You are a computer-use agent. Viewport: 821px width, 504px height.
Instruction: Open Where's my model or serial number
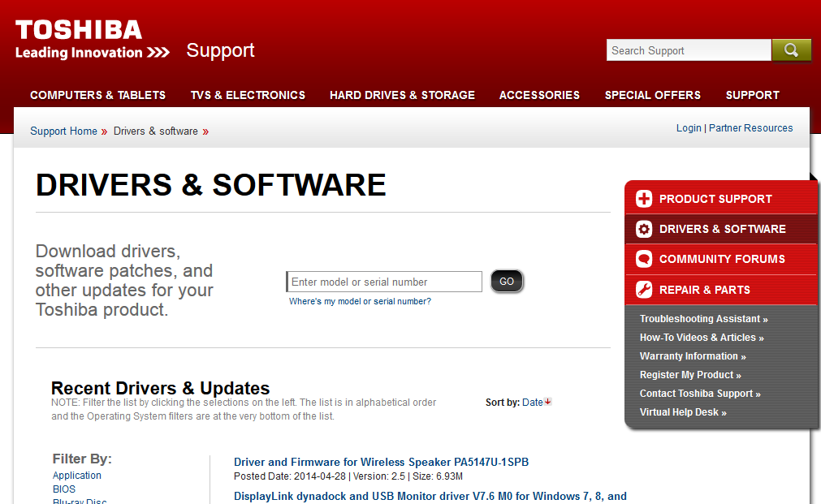coord(361,301)
